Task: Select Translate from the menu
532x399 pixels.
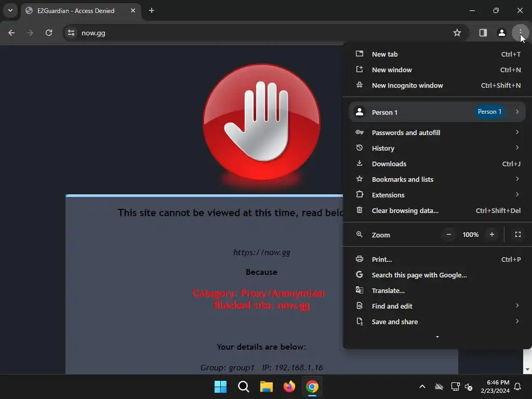Action: point(437,291)
